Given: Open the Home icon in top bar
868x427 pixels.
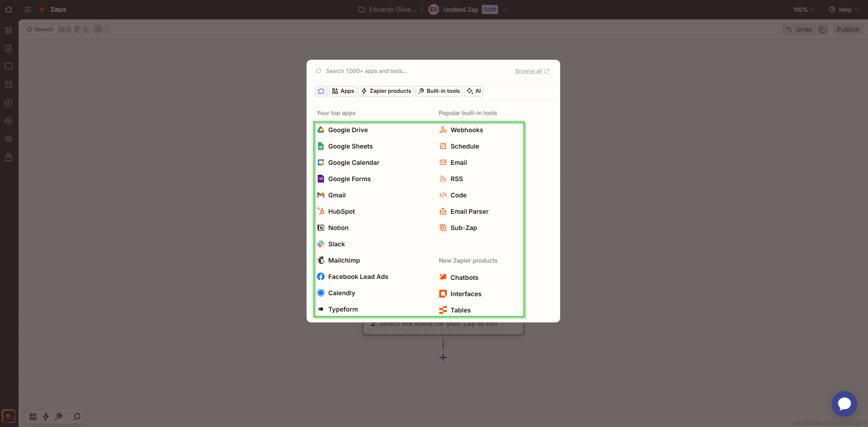Looking at the screenshot, I should point(9,10).
